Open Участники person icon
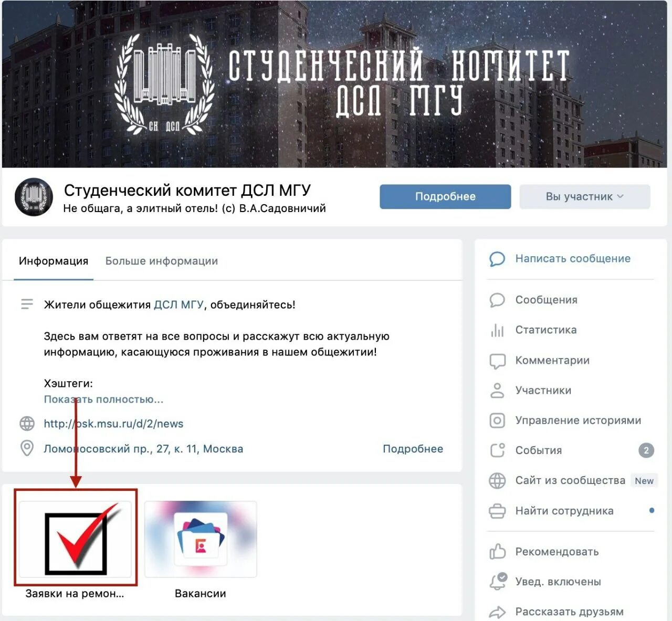The image size is (672, 621). 497,391
